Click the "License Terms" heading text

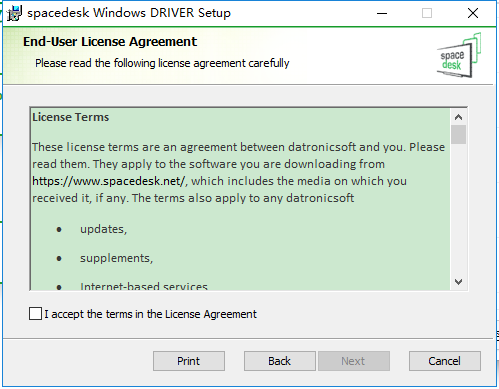(71, 117)
